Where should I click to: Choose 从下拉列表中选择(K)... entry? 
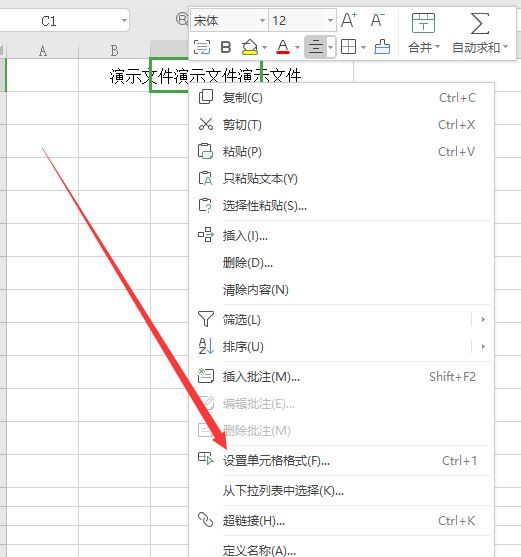coord(341,491)
